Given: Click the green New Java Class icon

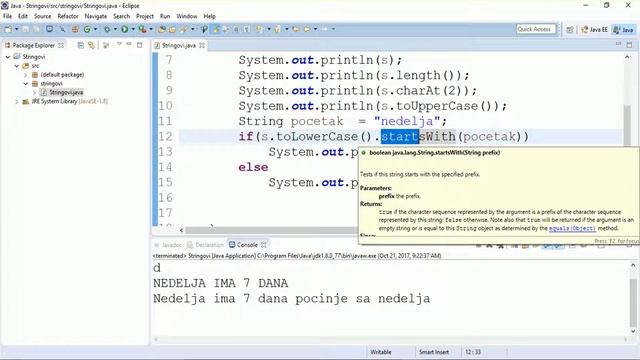Looking at the screenshot, I should tap(87, 29).
